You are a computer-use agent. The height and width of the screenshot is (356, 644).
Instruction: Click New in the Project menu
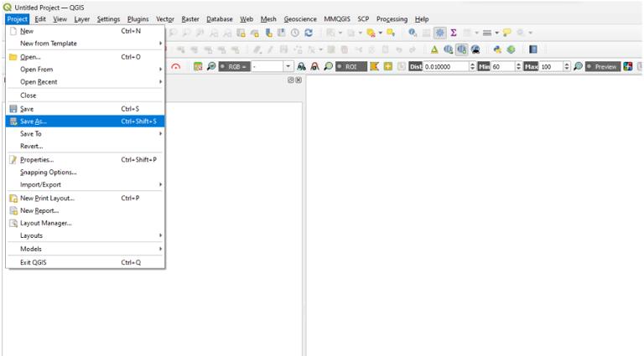(85, 31)
